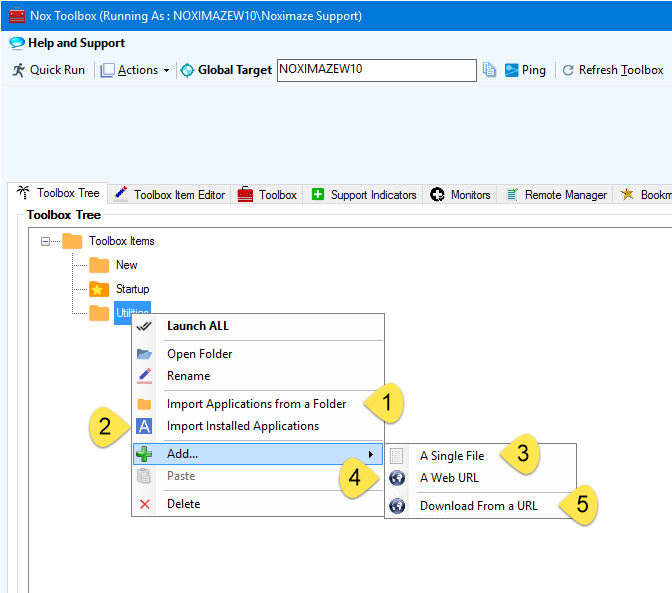The width and height of the screenshot is (672, 593).
Task: Click the globe icon beside A Web URL
Action: click(x=397, y=478)
